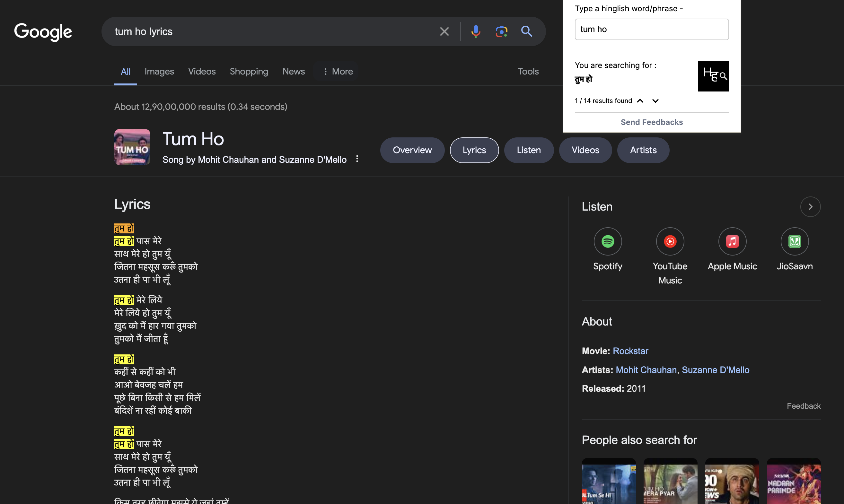
Task: Select the Videos chip for Tum Ho
Action: click(585, 150)
